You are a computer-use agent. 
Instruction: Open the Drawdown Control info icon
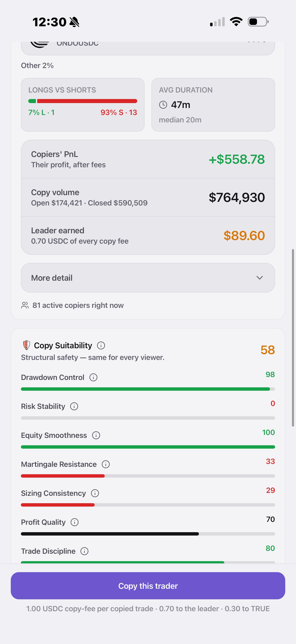point(93,377)
